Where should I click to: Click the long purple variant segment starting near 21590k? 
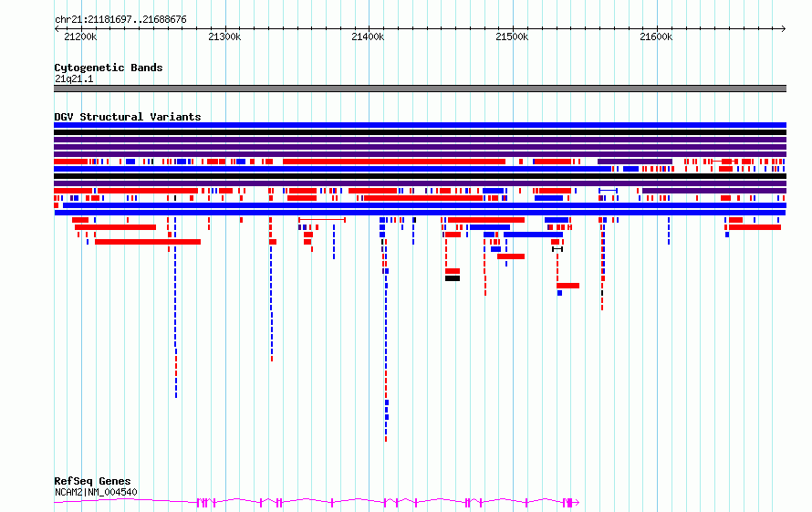714,191
